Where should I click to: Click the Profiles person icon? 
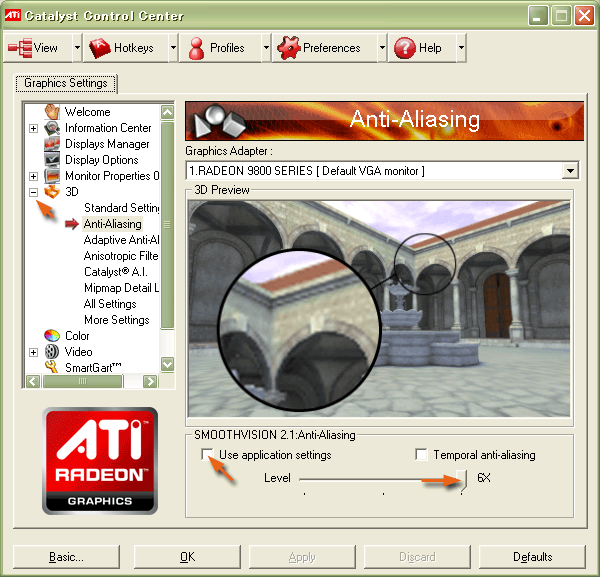pos(197,48)
